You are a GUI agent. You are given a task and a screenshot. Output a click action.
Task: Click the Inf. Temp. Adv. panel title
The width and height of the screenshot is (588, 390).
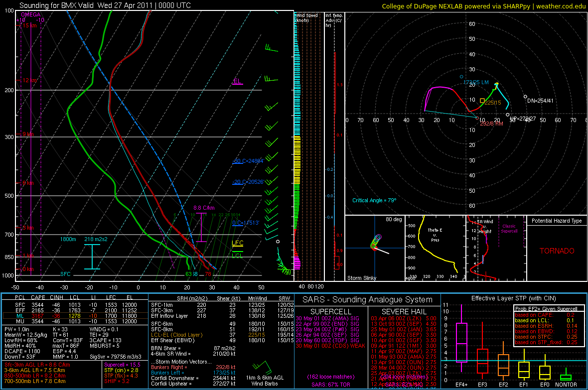(334, 20)
